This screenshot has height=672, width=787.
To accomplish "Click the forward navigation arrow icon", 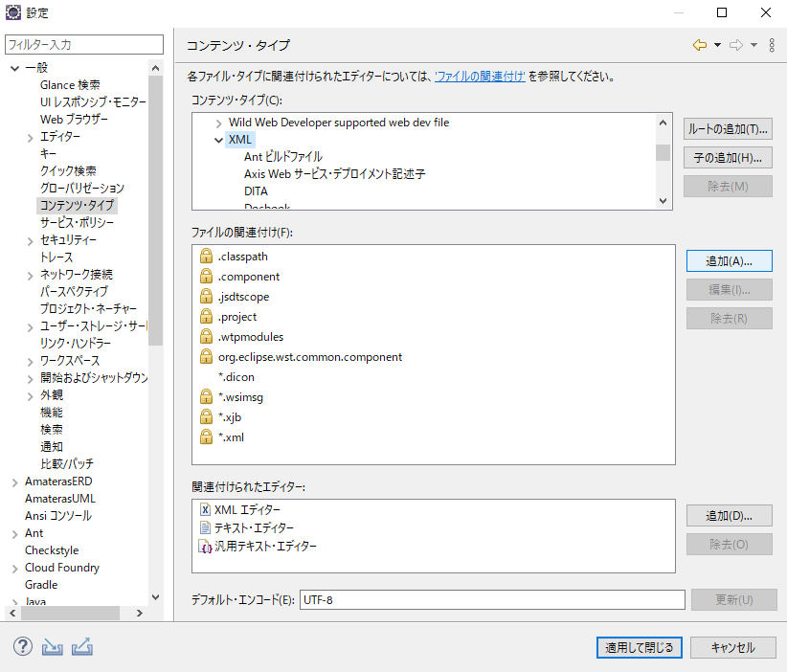I will (x=736, y=45).
